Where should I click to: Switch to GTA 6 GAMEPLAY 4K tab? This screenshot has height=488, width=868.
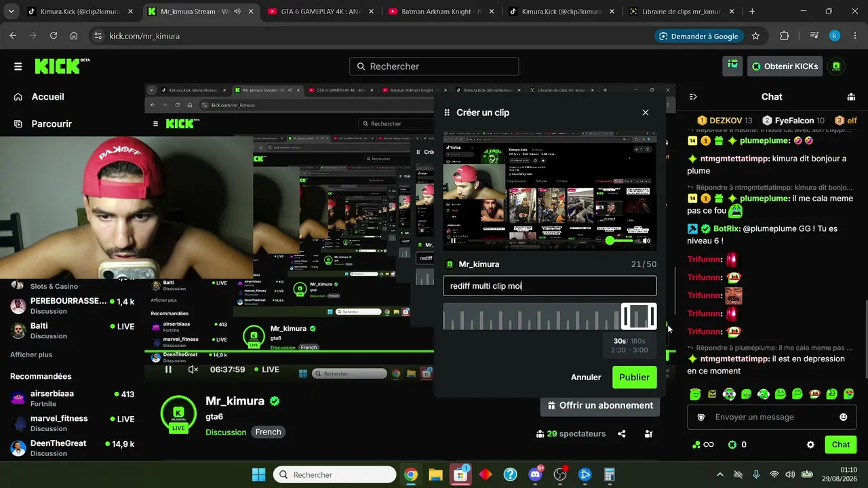coord(319,12)
